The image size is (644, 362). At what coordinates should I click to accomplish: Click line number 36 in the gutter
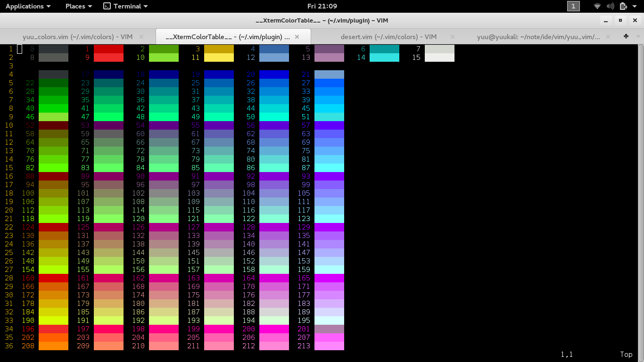(x=9, y=346)
